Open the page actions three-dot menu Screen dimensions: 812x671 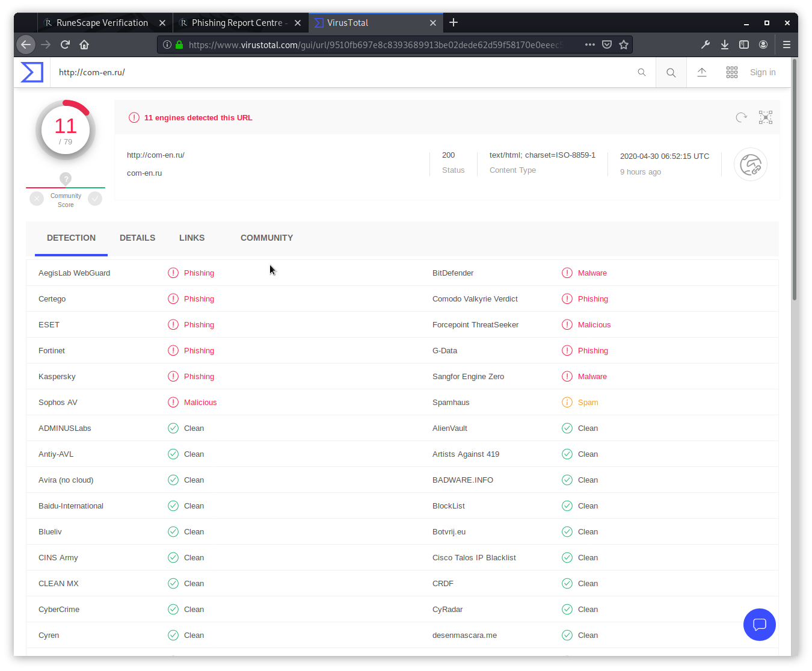click(590, 45)
